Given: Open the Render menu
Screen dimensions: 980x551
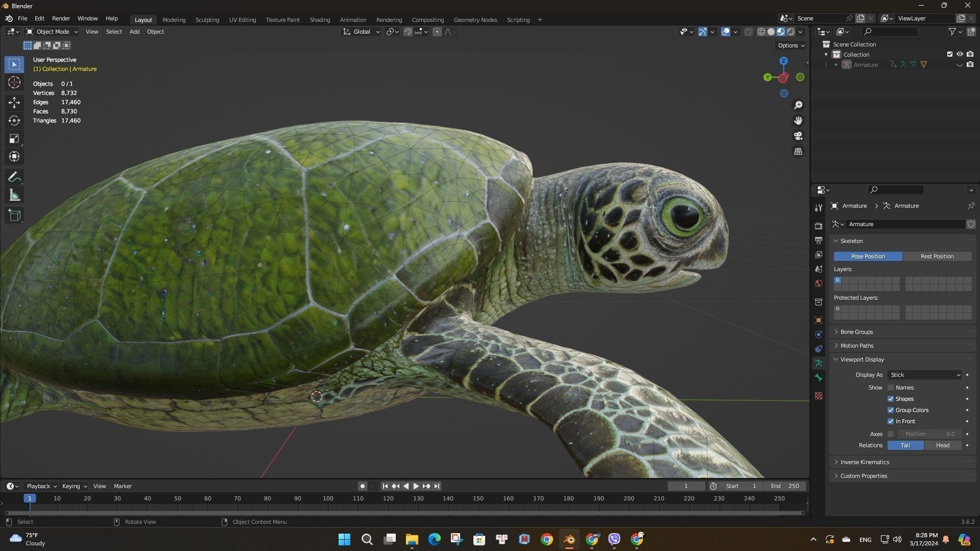Looking at the screenshot, I should (x=61, y=18).
